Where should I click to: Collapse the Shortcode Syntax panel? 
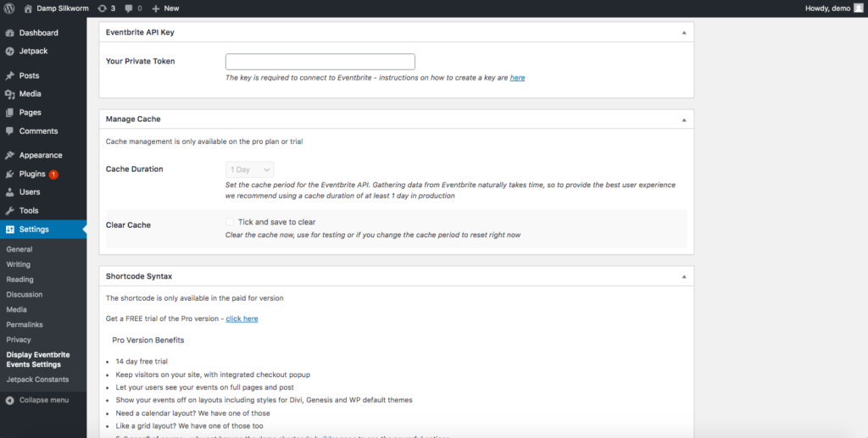[x=684, y=276]
